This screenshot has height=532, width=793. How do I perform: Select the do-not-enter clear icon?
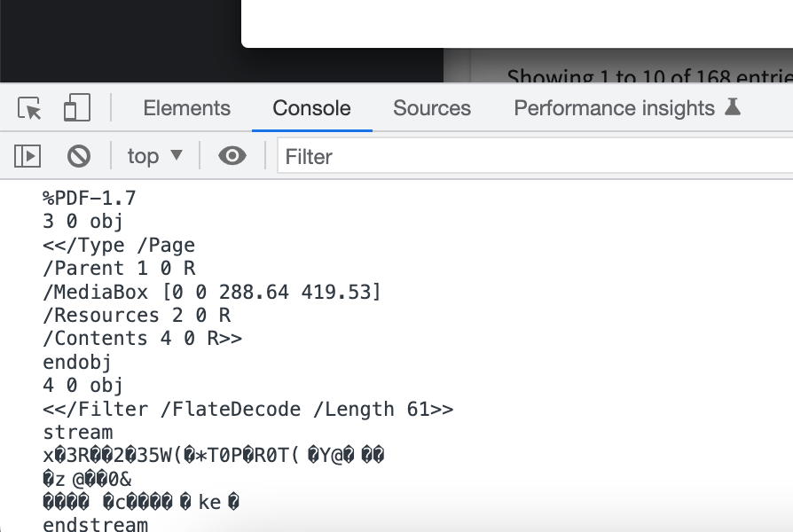[79, 155]
